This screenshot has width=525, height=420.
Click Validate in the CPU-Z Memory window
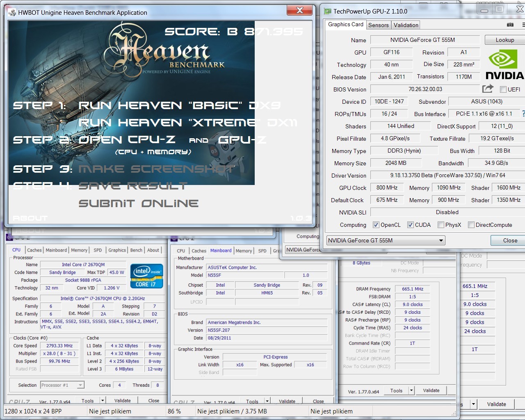pos(431,390)
